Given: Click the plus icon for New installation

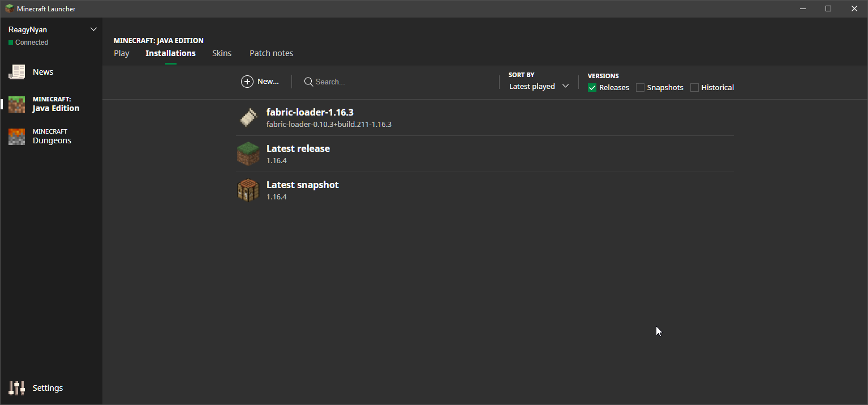Looking at the screenshot, I should [247, 82].
